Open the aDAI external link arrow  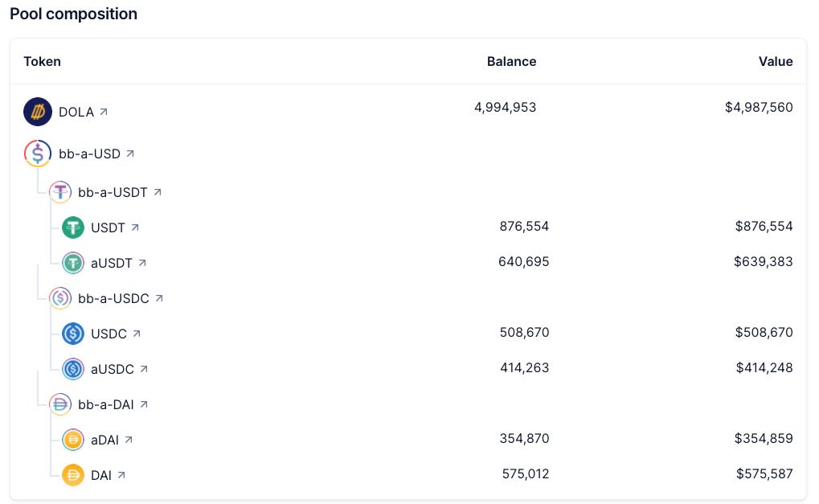(129, 440)
